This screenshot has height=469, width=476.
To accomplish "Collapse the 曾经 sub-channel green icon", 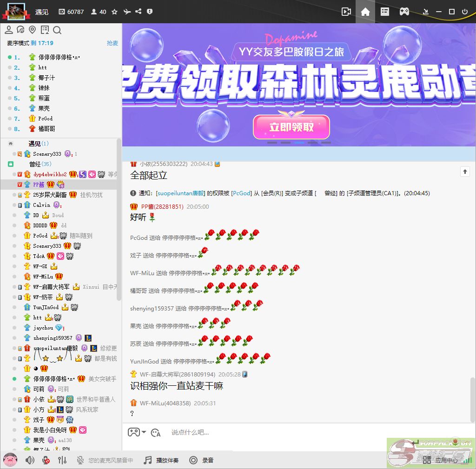I will pos(11,164).
